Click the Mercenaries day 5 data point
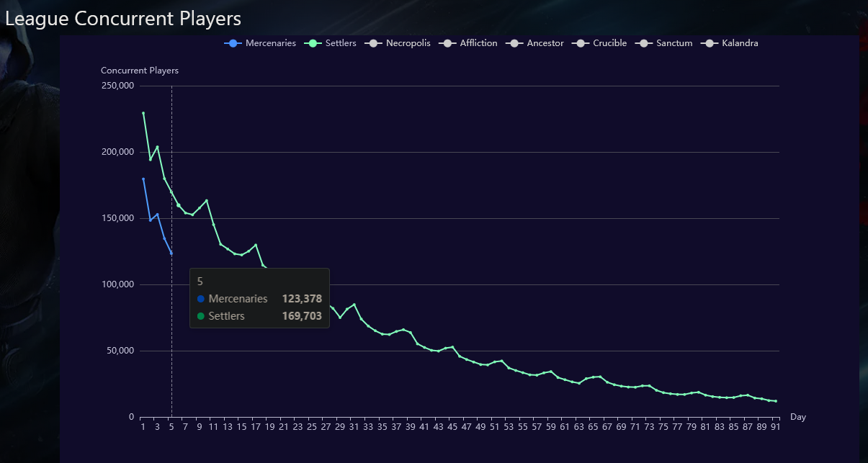Viewport: 868px width, 463px height. (171, 253)
